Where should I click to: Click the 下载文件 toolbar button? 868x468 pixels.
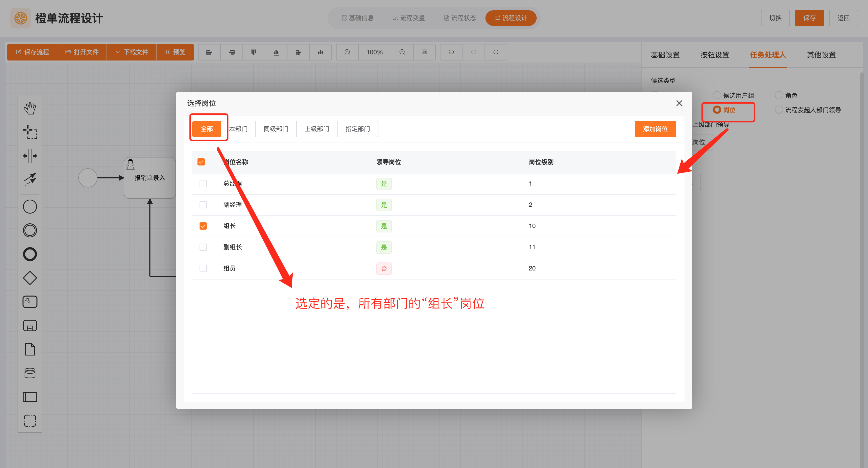[131, 52]
